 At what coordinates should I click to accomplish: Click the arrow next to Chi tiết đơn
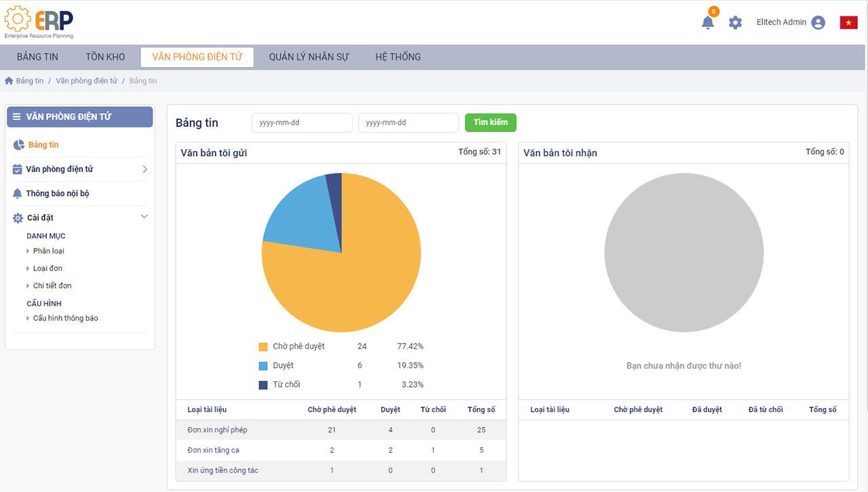[28, 286]
